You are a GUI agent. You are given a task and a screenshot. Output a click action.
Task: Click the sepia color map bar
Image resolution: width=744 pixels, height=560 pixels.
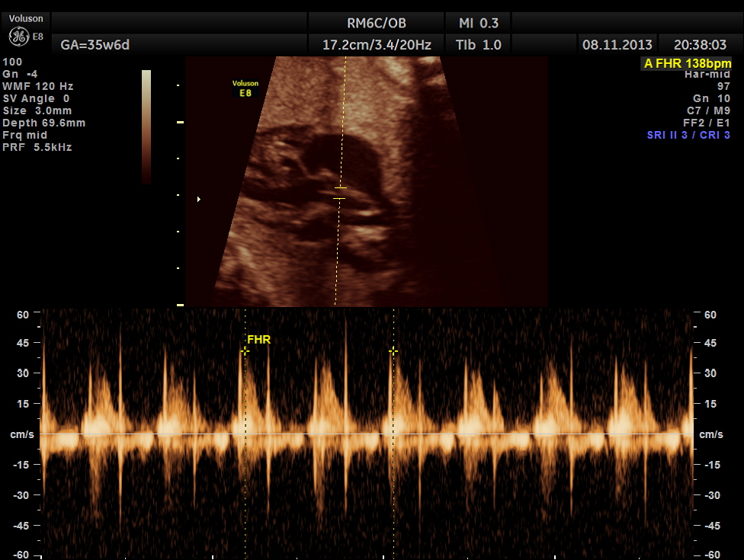click(146, 126)
